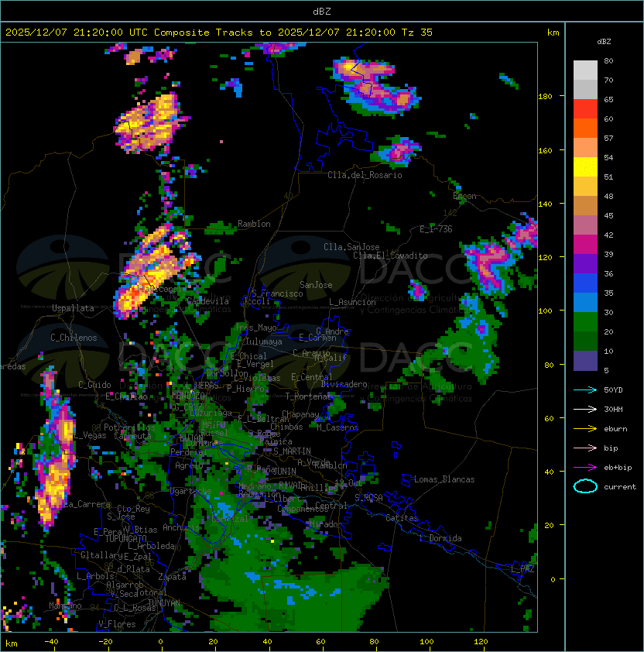Click the 'TUNUYAN' map label
644x652 pixels.
(x=164, y=603)
